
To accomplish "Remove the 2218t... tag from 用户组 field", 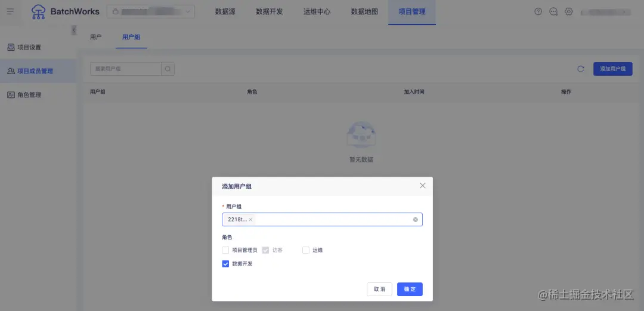I will tap(250, 220).
